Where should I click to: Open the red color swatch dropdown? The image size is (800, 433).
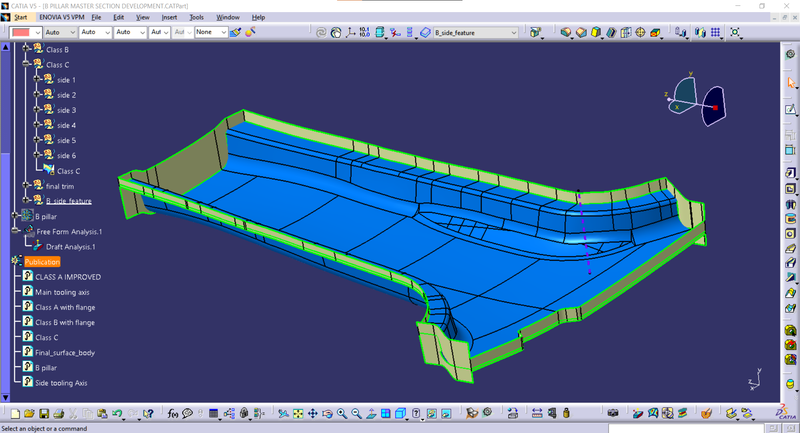pyautogui.click(x=37, y=32)
